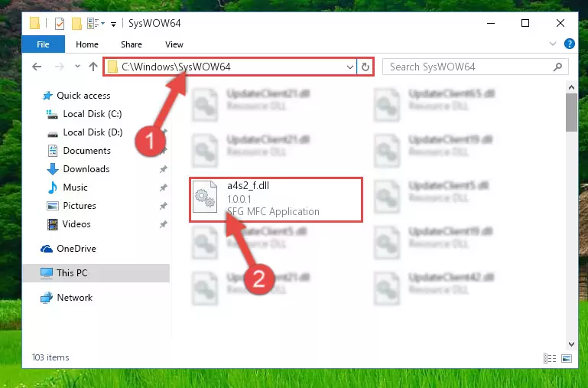The image size is (588, 388).
Task: Go up one folder level arrow
Action: 93,67
